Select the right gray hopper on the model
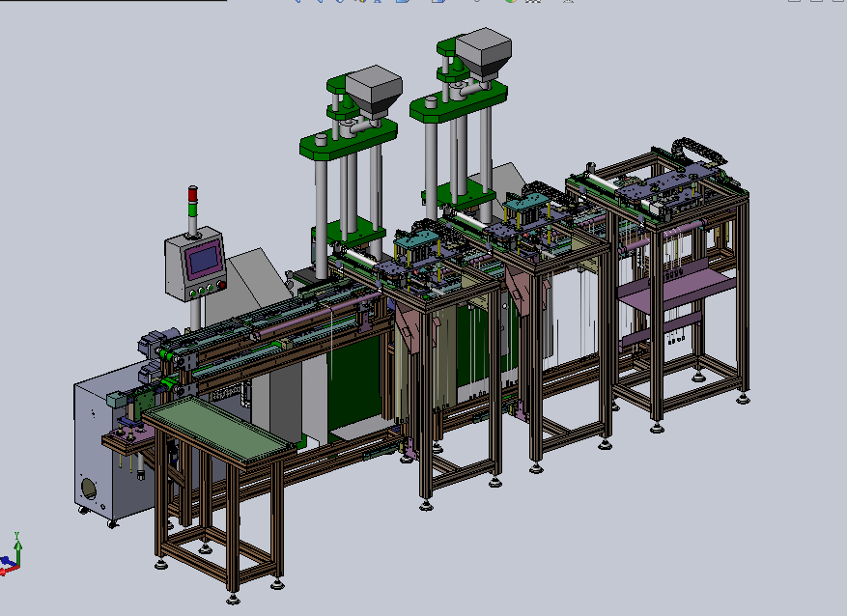 (x=484, y=53)
